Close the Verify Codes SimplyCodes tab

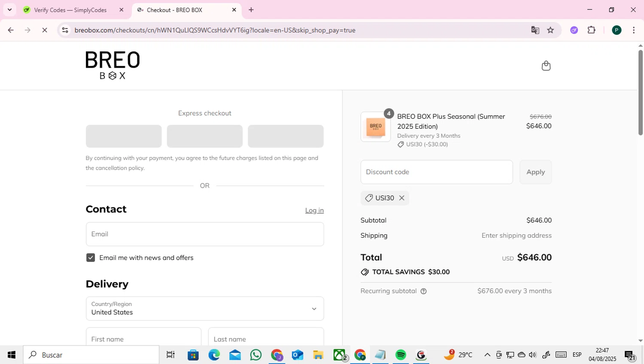click(x=122, y=9)
